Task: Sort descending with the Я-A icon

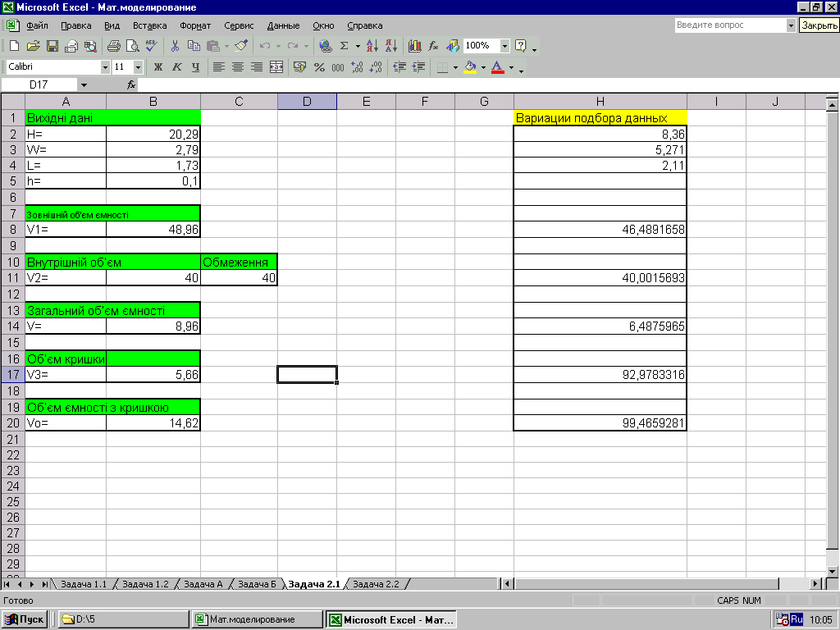Action: [x=391, y=46]
